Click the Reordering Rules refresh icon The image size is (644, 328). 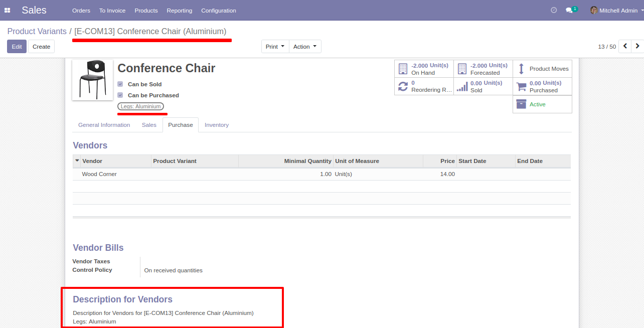point(403,86)
